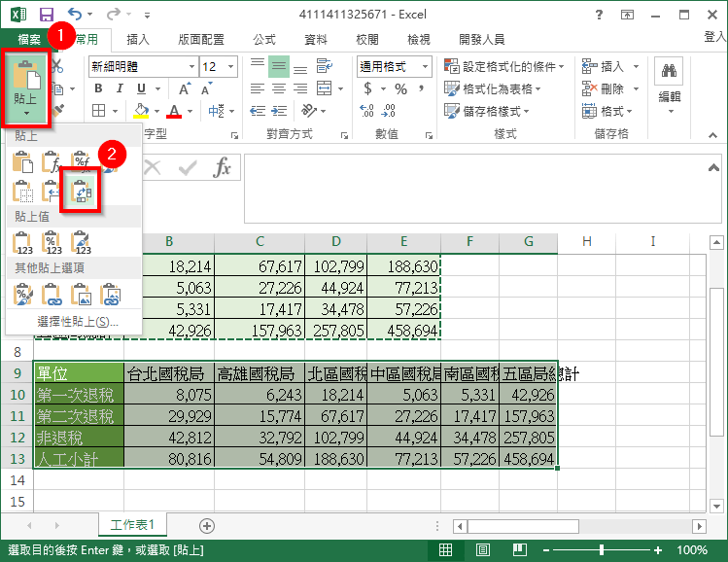Open the font size dropdown
The image size is (728, 562).
[230, 66]
